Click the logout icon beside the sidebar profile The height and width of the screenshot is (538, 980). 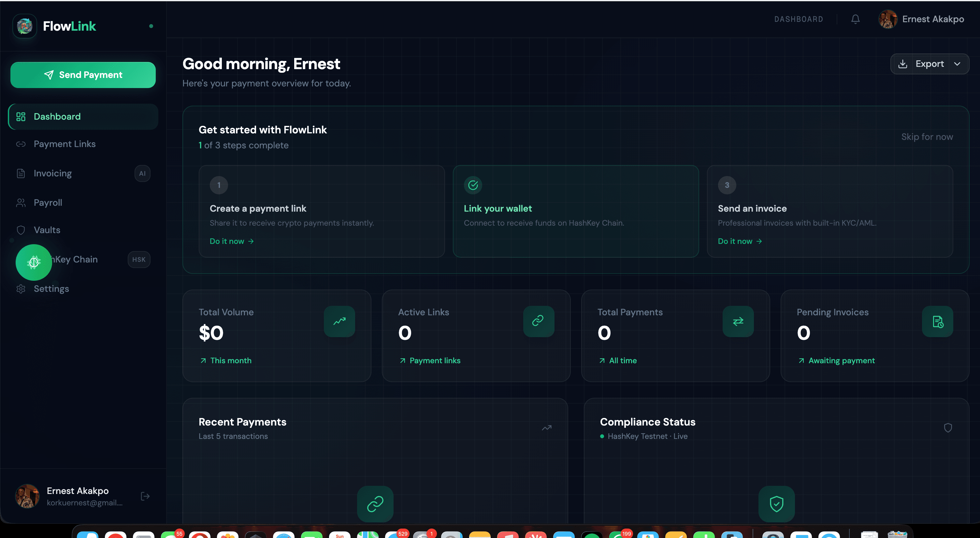(145, 496)
